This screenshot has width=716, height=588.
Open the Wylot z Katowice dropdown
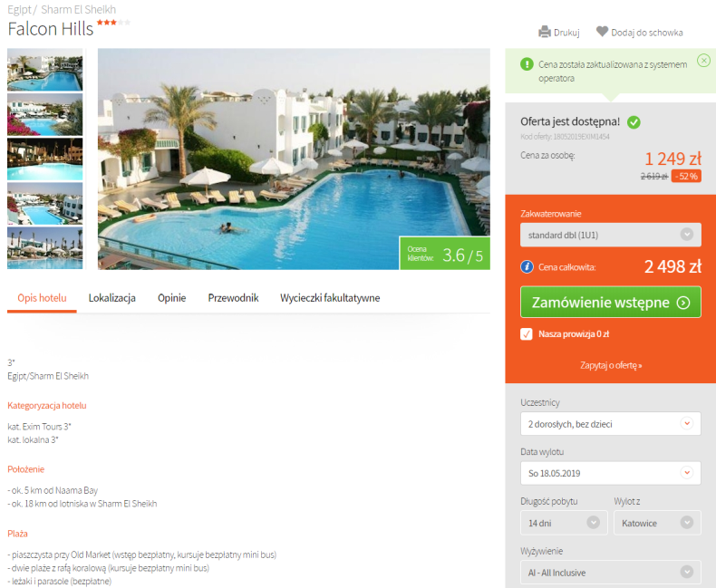click(657, 523)
